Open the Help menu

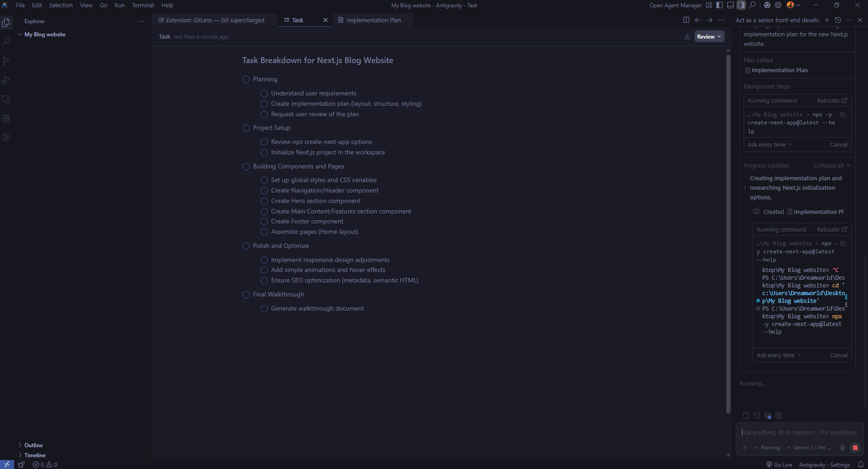point(167,5)
